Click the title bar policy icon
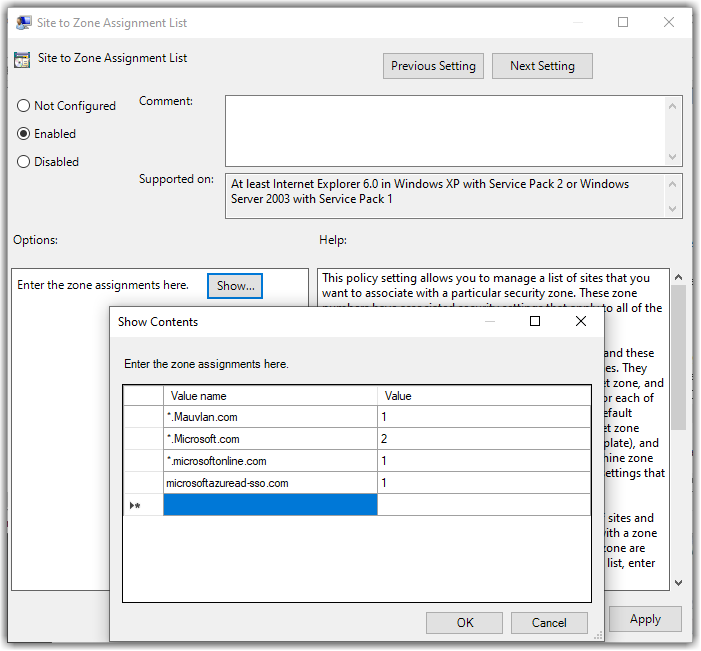The height and width of the screenshot is (651, 701). 24,22
